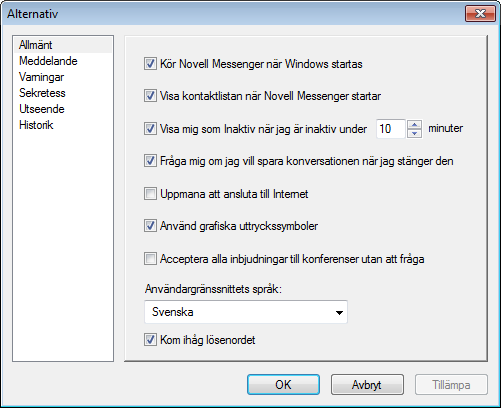Select Historik in the category list
The image size is (501, 408).
[63, 125]
